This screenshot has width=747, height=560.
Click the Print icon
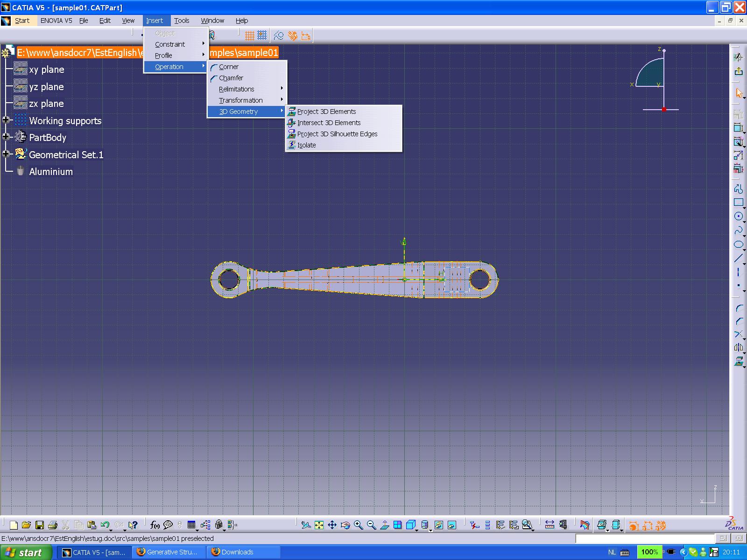(x=52, y=525)
